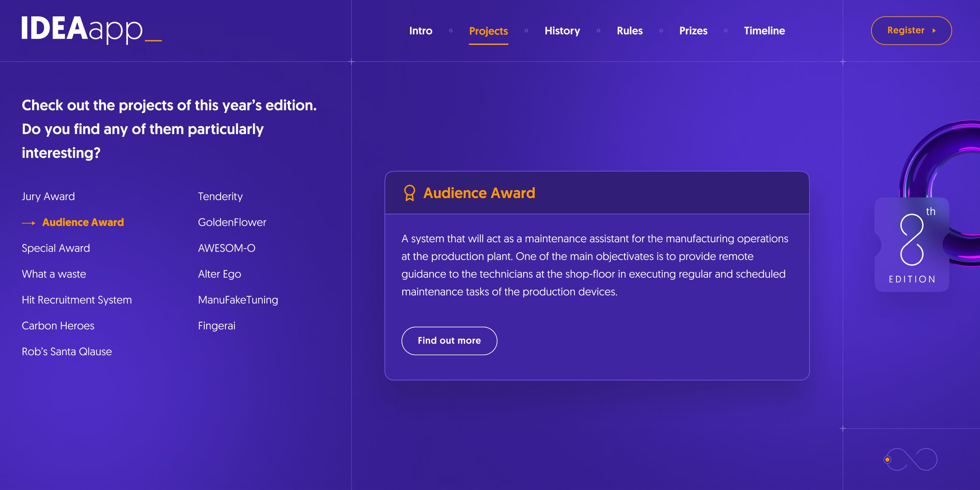Screen dimensions: 980x490
Task: View the ManuFakeTuning project
Action: pyautogui.click(x=238, y=300)
